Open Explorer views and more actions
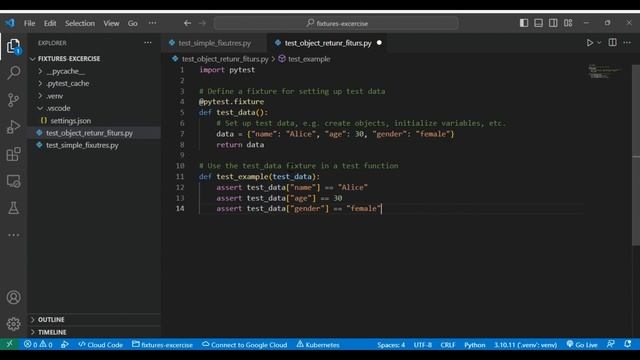Image resolution: width=640 pixels, height=360 pixels. point(147,43)
